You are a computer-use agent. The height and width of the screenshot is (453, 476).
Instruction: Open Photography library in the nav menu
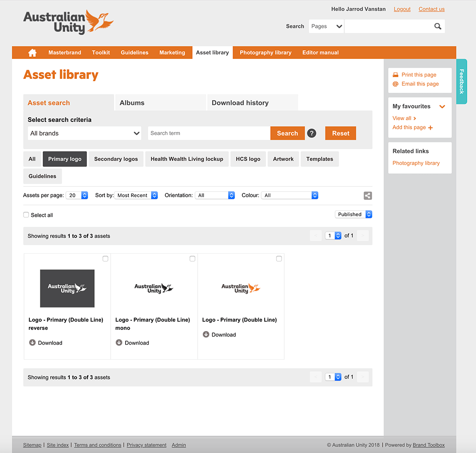[265, 53]
